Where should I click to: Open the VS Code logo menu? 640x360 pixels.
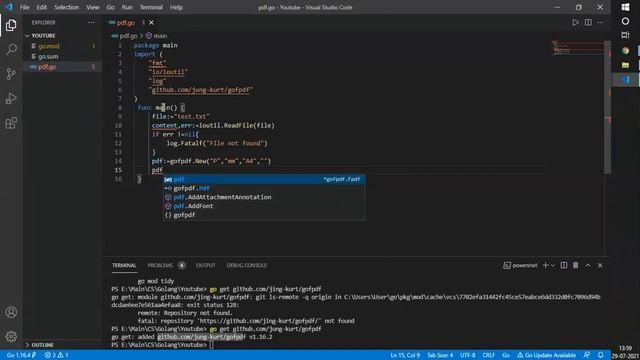[x=9, y=7]
